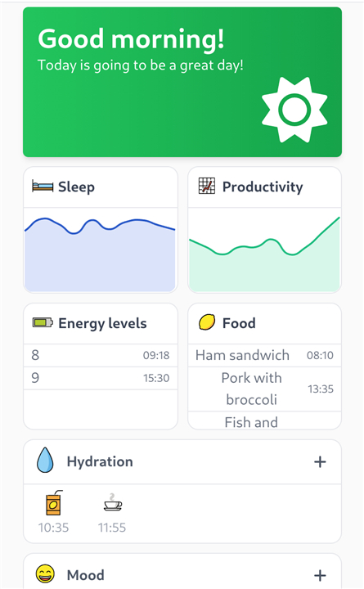
Task: Click the bed icon next to Sleep
Action: click(43, 187)
